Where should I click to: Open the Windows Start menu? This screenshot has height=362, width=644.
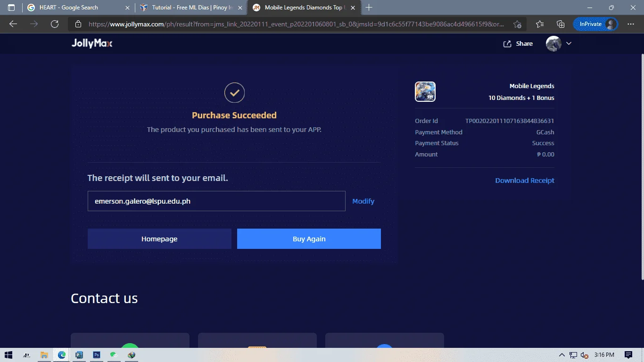coord(9,355)
